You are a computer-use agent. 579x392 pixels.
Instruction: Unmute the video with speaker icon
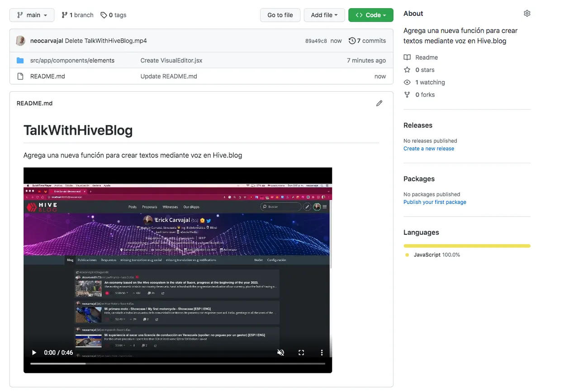click(280, 353)
